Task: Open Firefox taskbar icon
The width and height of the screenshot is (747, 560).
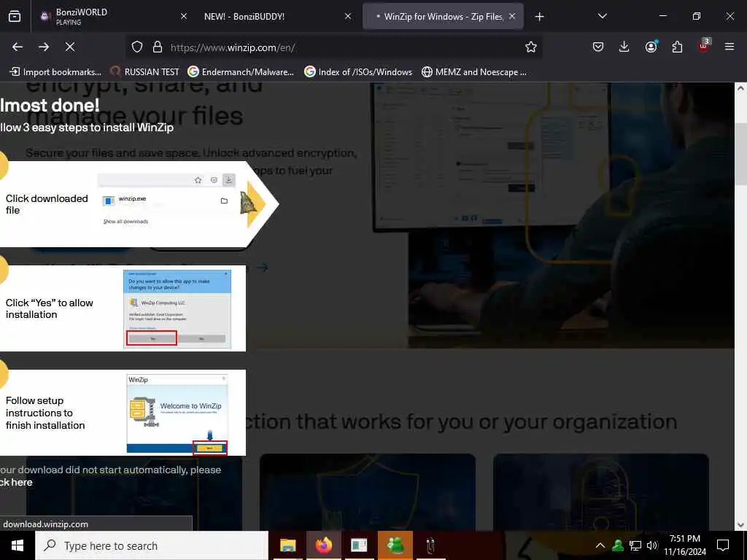Action: click(x=323, y=545)
